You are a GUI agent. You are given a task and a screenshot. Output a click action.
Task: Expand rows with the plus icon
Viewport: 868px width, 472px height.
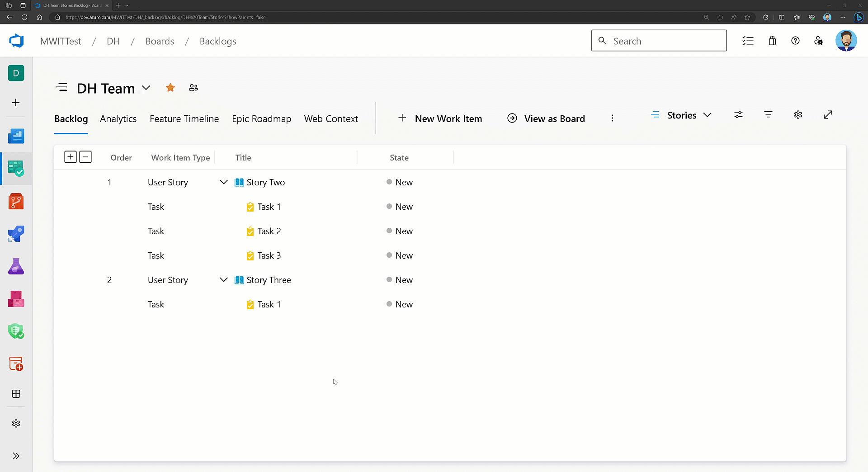point(70,157)
